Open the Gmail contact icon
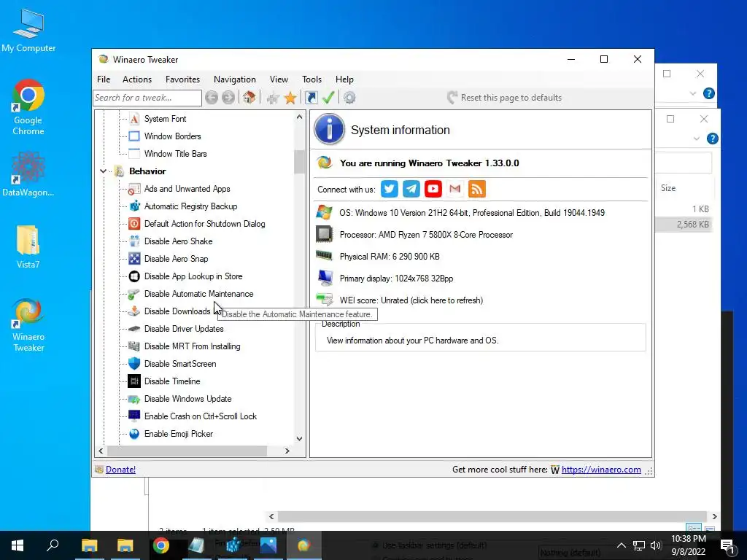The height and width of the screenshot is (560, 747). [x=455, y=189]
